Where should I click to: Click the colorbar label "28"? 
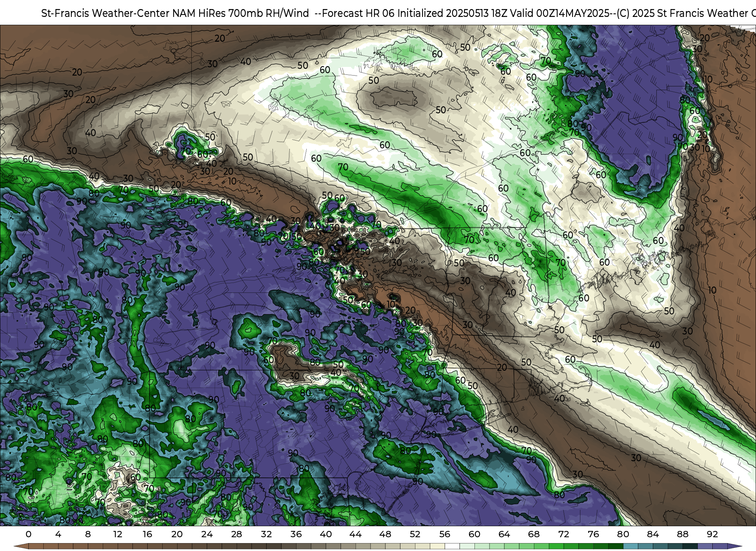[237, 534]
